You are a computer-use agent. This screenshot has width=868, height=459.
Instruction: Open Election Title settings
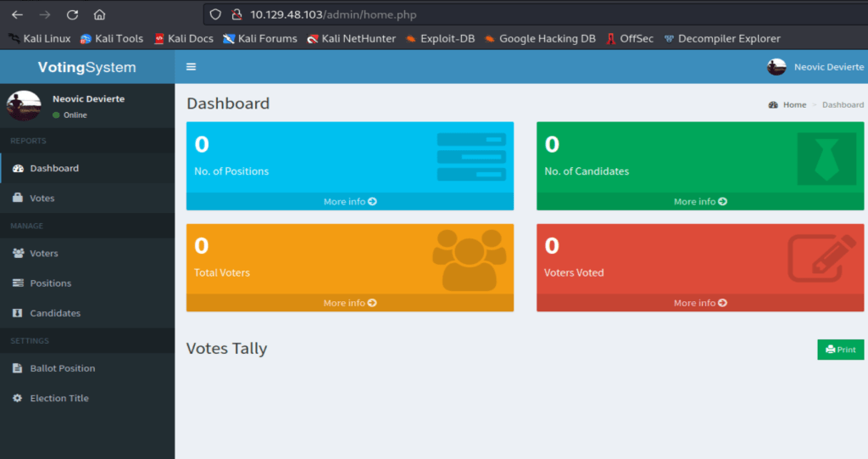59,398
